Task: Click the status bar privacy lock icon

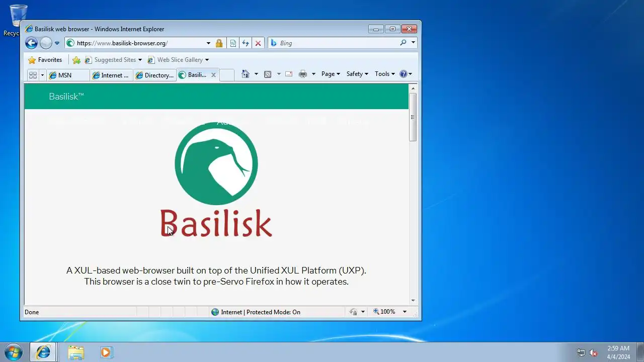Action: tap(353, 312)
